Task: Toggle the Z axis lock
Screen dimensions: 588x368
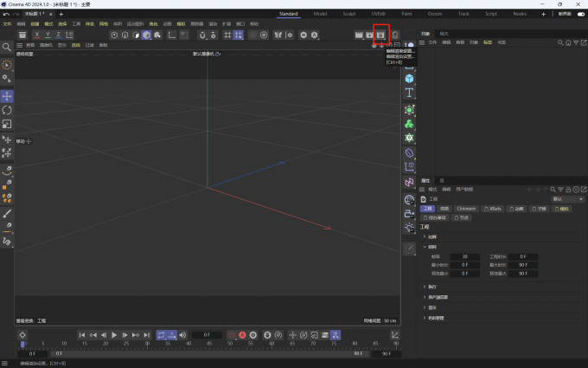Action: pos(59,35)
